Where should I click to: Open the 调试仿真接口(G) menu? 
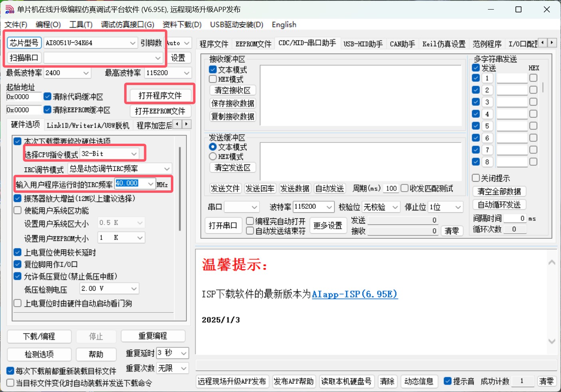[128, 24]
